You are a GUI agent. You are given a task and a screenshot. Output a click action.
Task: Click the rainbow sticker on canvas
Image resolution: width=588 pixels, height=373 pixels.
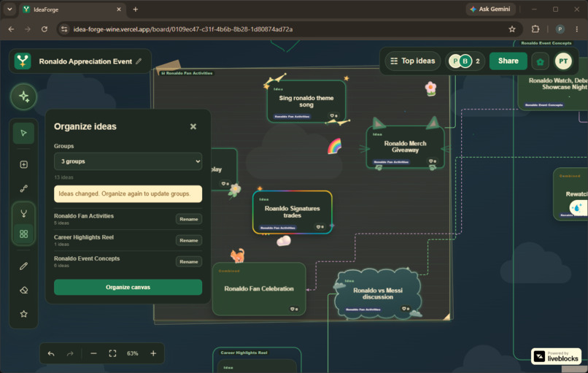pyautogui.click(x=335, y=146)
